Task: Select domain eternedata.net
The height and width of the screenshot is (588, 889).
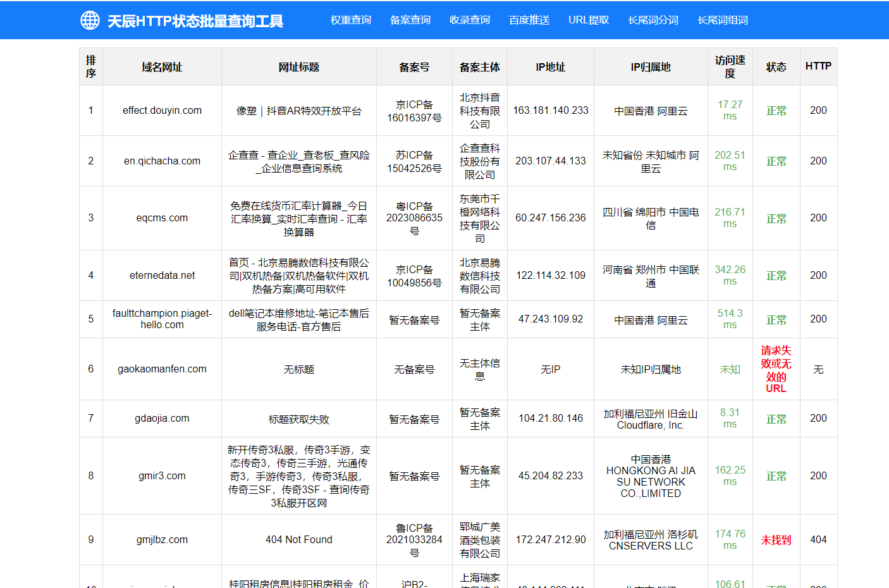Action: tap(162, 276)
